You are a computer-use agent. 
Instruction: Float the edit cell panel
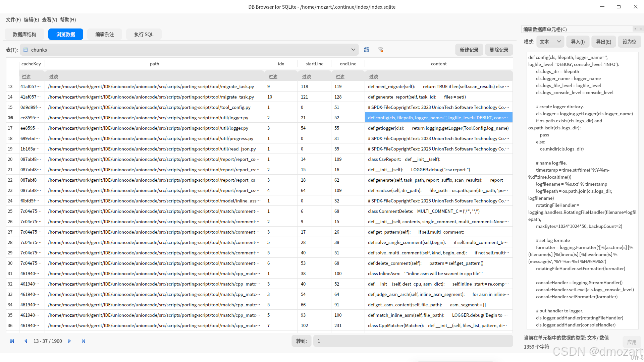(x=635, y=29)
